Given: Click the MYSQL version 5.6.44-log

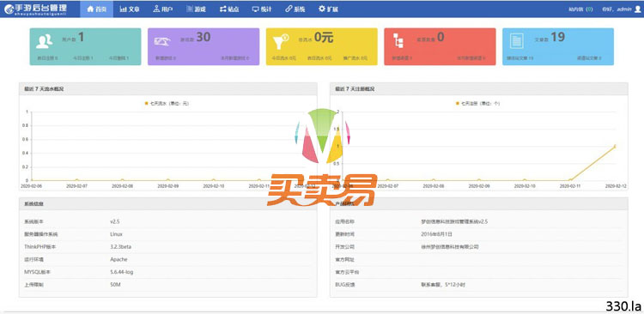Looking at the screenshot, I should (122, 272).
